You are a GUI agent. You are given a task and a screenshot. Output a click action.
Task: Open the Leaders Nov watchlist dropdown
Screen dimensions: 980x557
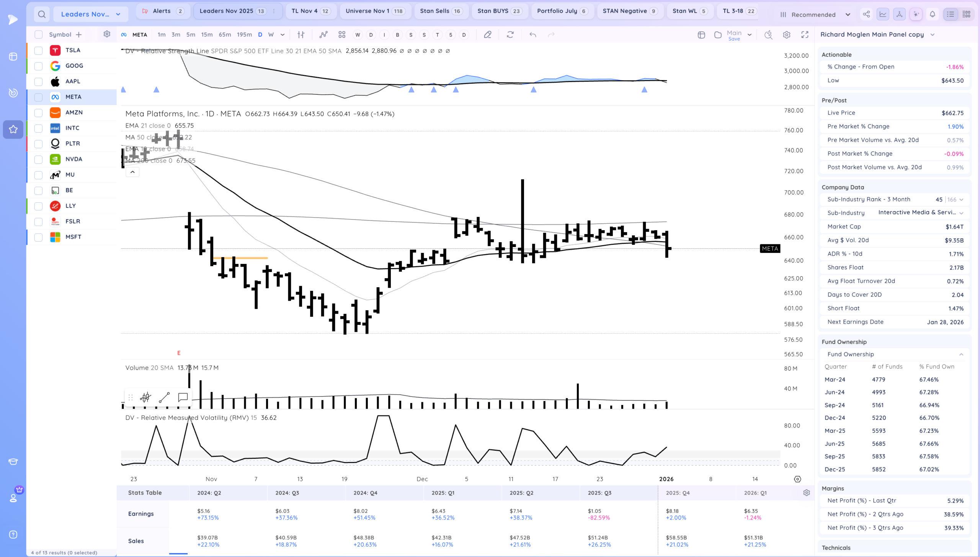[91, 15]
